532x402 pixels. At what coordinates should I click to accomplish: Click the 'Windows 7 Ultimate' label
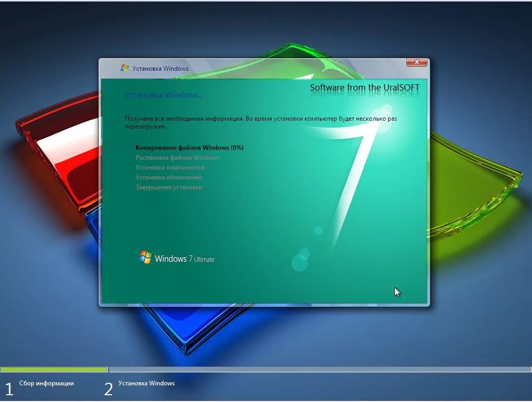click(184, 258)
